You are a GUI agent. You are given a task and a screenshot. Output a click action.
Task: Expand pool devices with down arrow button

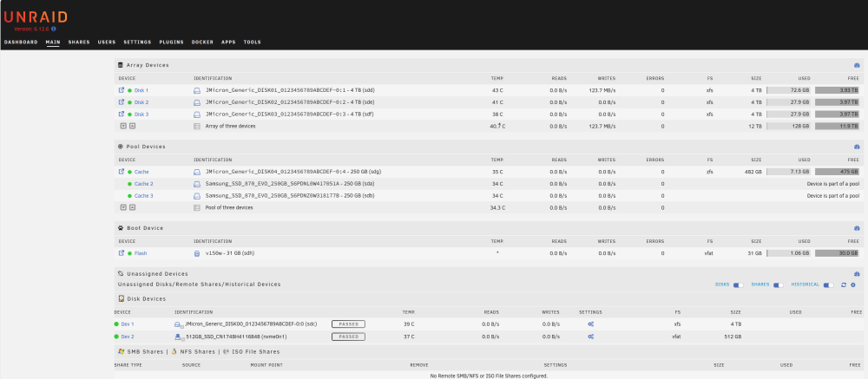coord(124,207)
